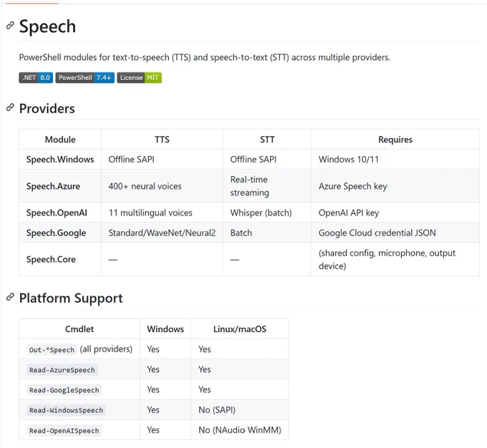The width and height of the screenshot is (487, 448).
Task: Click the TTS column header
Action: tap(162, 140)
